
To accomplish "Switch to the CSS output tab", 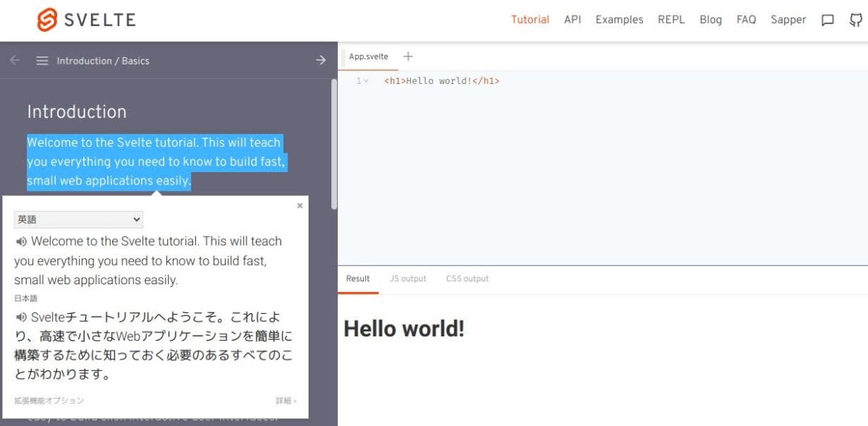I will (467, 278).
